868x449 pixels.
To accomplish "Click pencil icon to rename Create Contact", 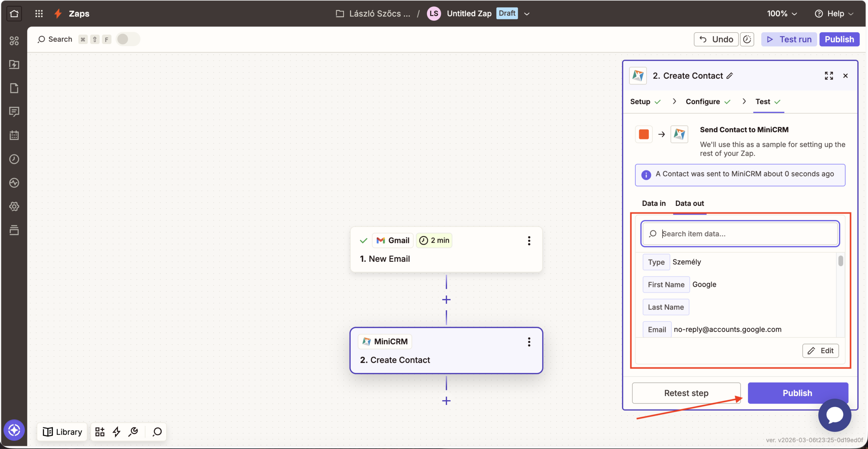I will pyautogui.click(x=730, y=76).
